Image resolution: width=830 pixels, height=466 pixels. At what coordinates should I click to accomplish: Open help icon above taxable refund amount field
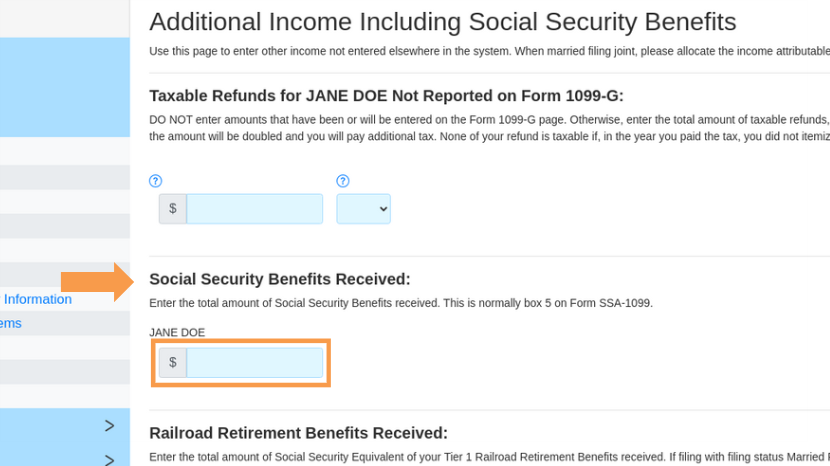[155, 181]
